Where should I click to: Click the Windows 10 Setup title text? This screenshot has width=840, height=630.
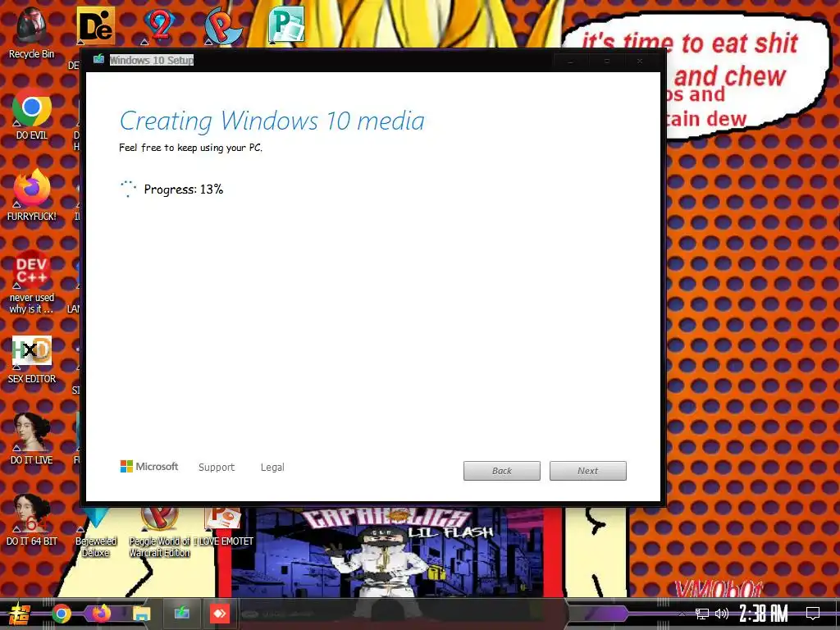(152, 60)
